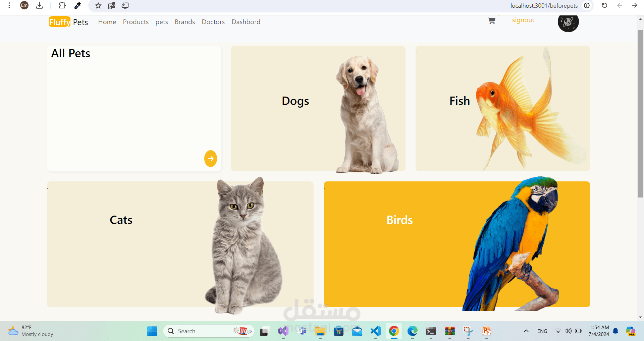644x341 pixels.
Task: Open the Cats category card
Action: tap(180, 244)
